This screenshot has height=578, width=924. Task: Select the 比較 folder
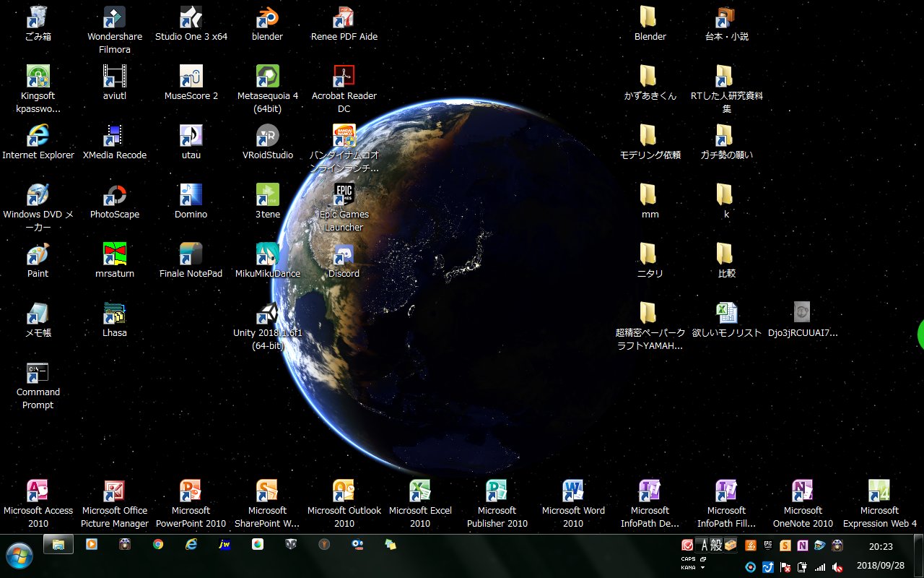coord(726,260)
